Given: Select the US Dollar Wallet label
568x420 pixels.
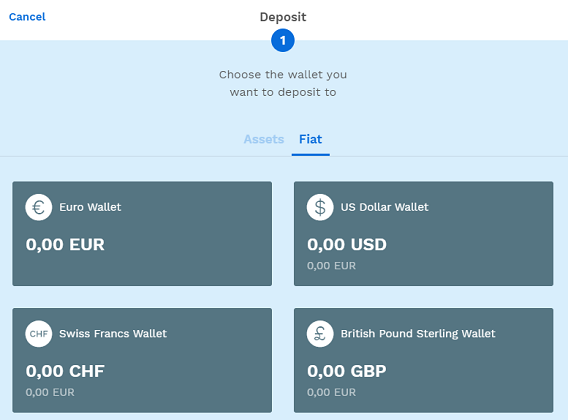Looking at the screenshot, I should click(x=384, y=207).
